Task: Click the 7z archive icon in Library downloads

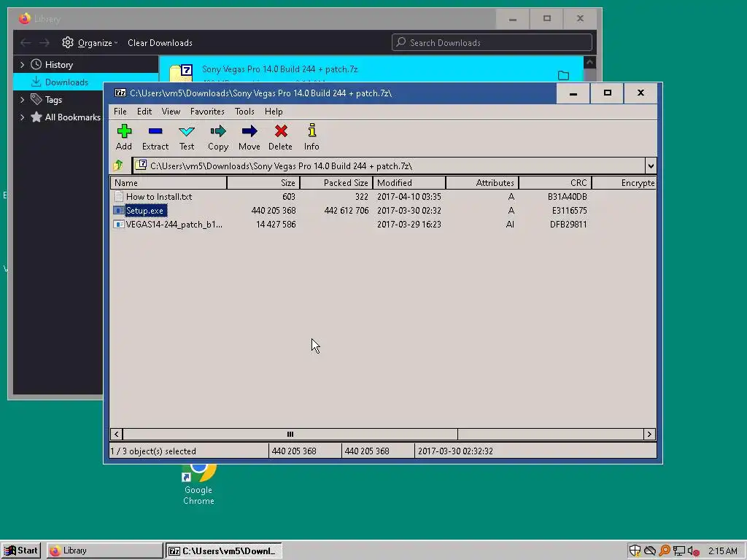Action: click(181, 74)
